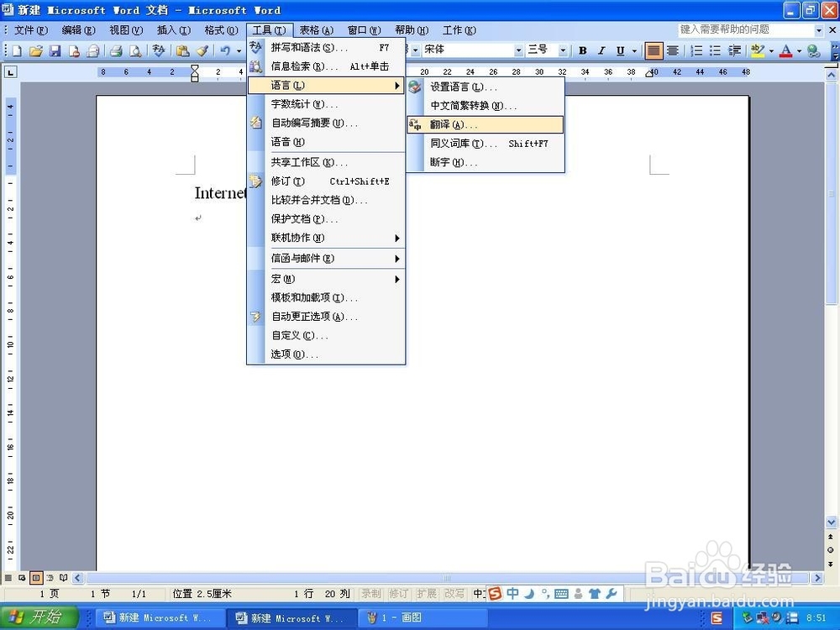Paste with the clipboard toolbar icon
The height and width of the screenshot is (630, 840).
point(182,51)
